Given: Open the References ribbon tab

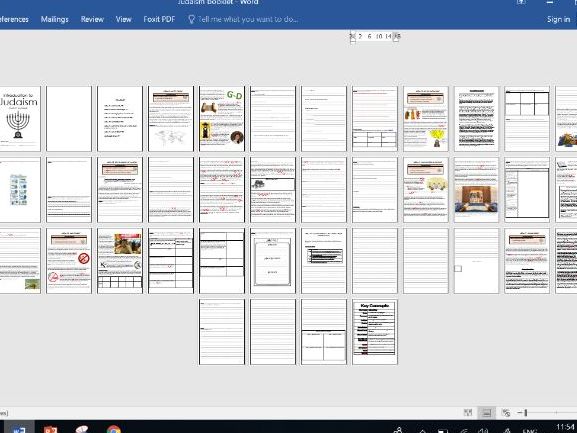Looking at the screenshot, I should [x=14, y=19].
